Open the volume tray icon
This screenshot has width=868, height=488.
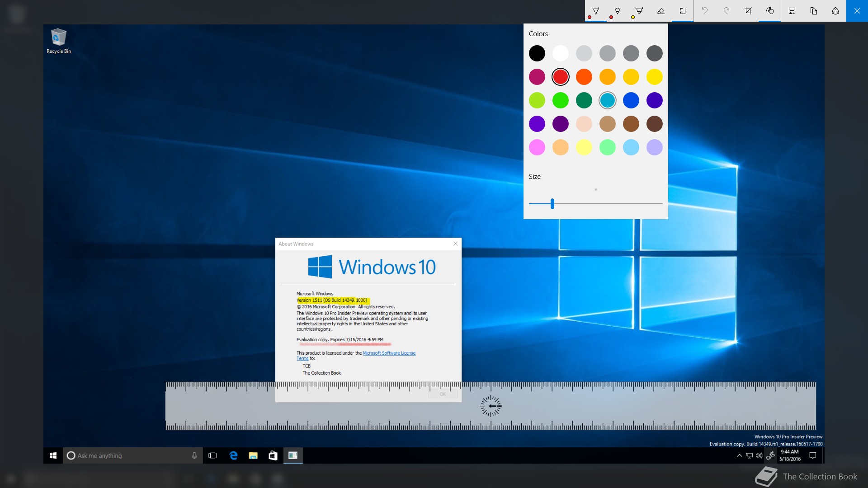(x=759, y=455)
